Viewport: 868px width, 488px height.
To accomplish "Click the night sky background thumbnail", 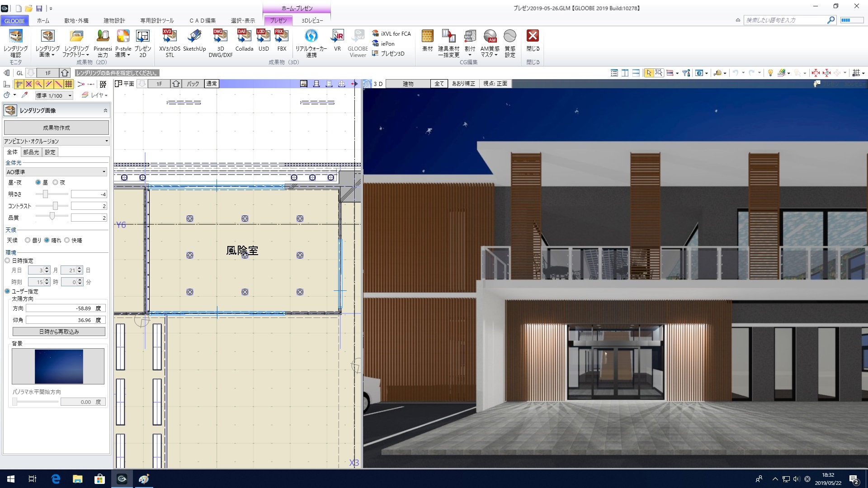I will tap(59, 366).
